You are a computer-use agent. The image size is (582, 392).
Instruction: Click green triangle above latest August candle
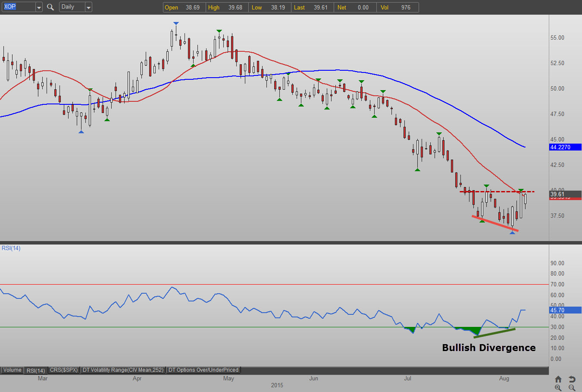[521, 190]
